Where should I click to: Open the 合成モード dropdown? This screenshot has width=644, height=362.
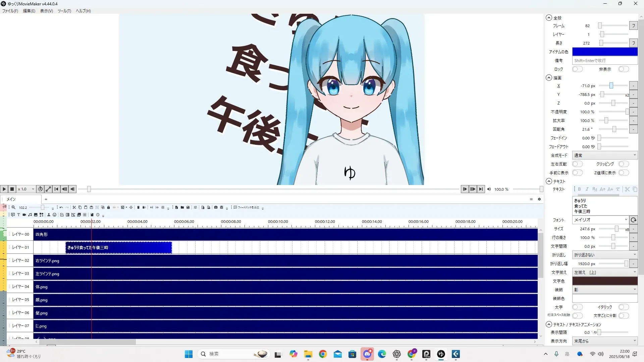(x=604, y=155)
